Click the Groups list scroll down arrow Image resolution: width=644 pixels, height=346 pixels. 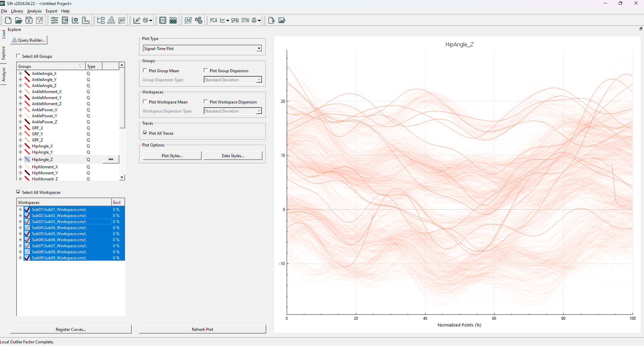click(122, 177)
